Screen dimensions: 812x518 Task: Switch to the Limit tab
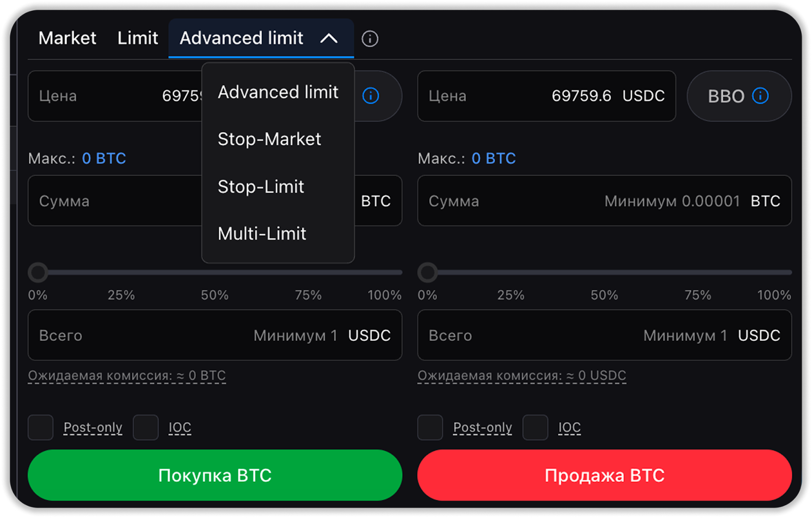[x=138, y=38]
